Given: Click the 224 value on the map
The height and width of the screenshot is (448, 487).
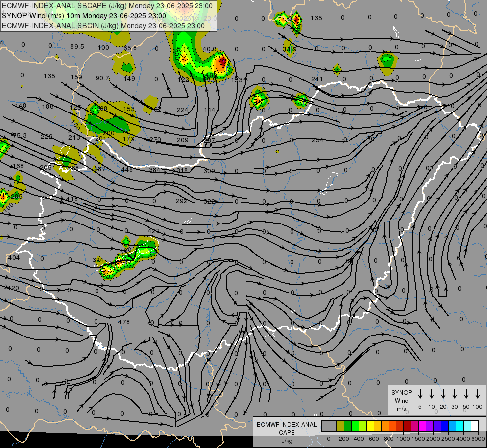Looking at the screenshot, I should coord(183,110).
